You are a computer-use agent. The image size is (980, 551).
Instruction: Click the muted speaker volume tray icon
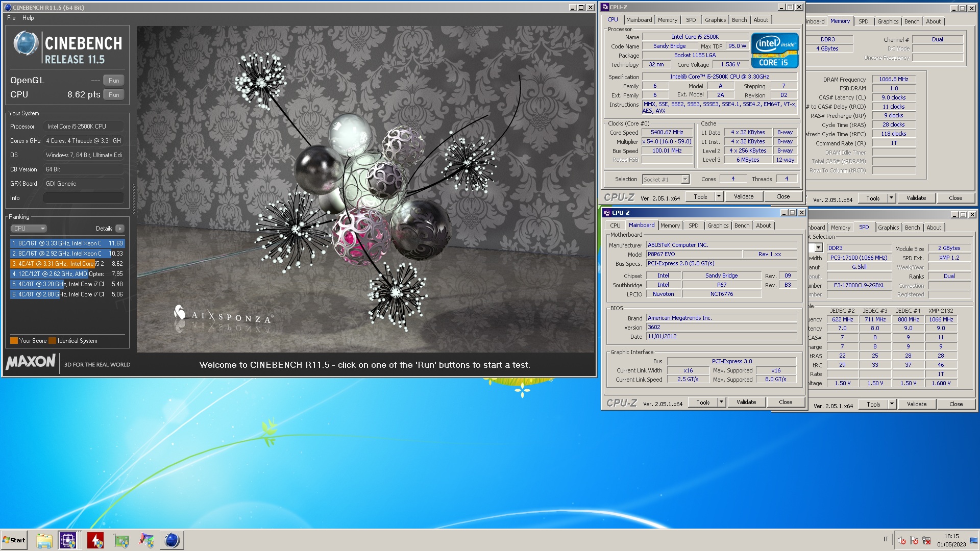click(902, 541)
